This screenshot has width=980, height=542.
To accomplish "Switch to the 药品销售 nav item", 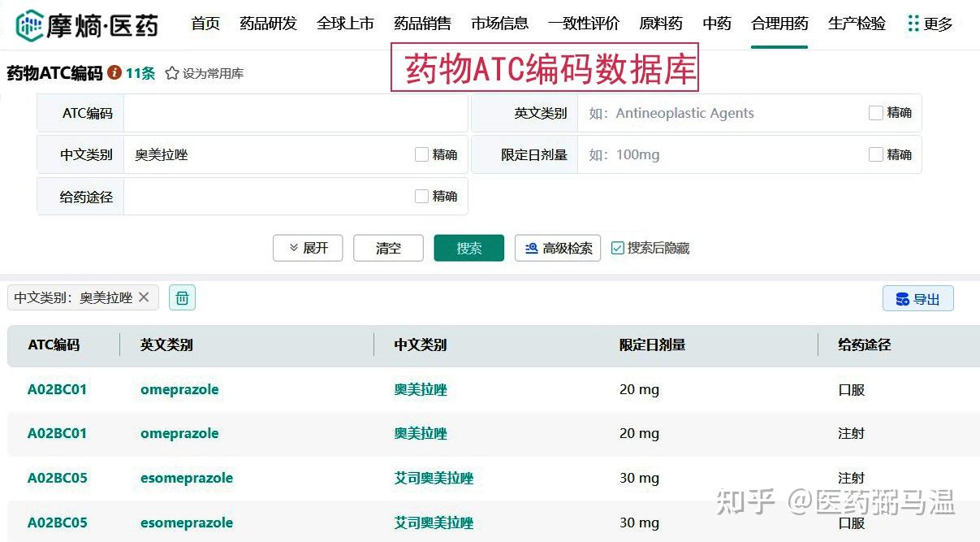I will click(x=422, y=24).
